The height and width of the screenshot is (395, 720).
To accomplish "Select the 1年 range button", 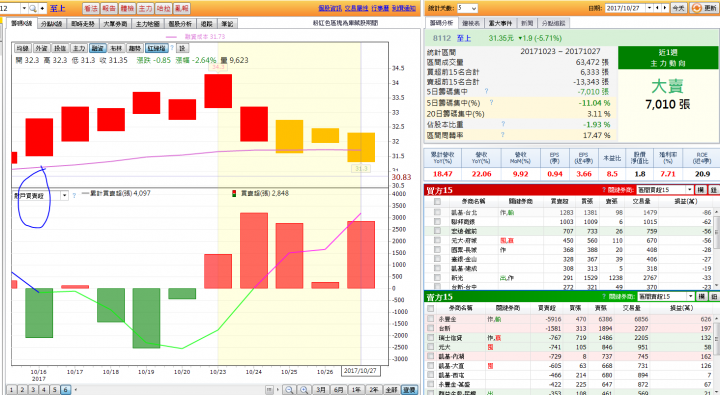I will pos(356,390).
